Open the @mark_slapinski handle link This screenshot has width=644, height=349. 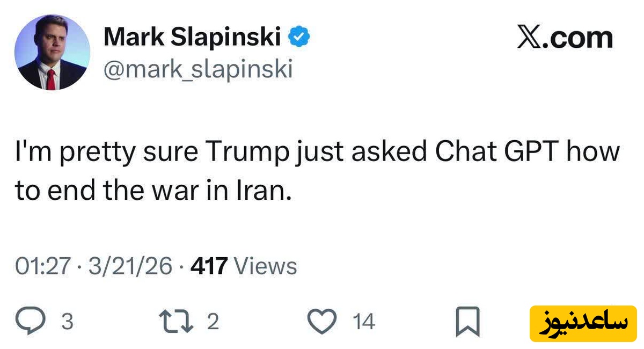198,69
